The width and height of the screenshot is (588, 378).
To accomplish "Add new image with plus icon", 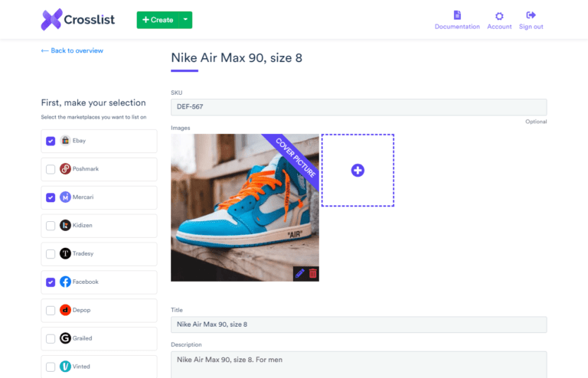I will (x=358, y=170).
